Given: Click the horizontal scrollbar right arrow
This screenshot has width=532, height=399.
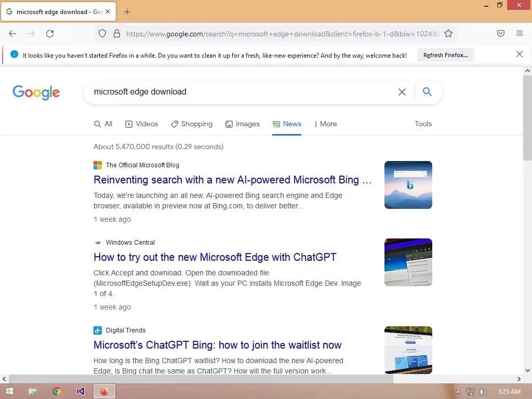Looking at the screenshot, I should (519, 379).
